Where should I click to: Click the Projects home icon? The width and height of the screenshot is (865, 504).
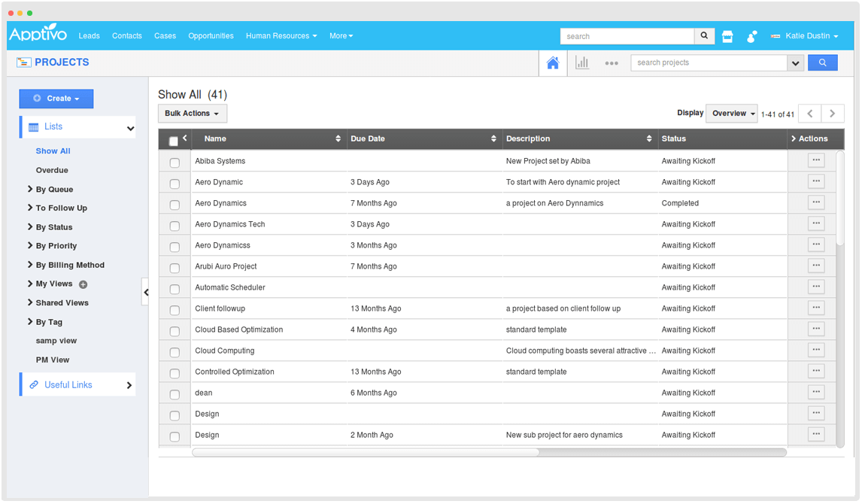pos(553,63)
